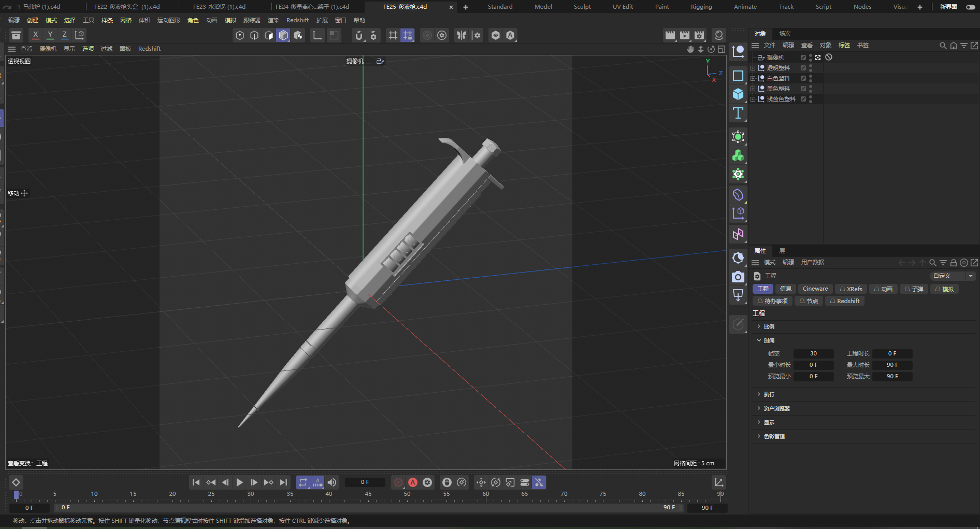
Task: Select the 信息 button
Action: 786,289
